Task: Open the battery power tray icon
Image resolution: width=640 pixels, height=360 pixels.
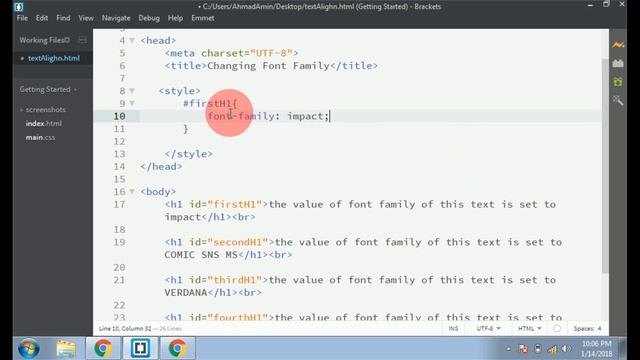Action: [x=538, y=349]
